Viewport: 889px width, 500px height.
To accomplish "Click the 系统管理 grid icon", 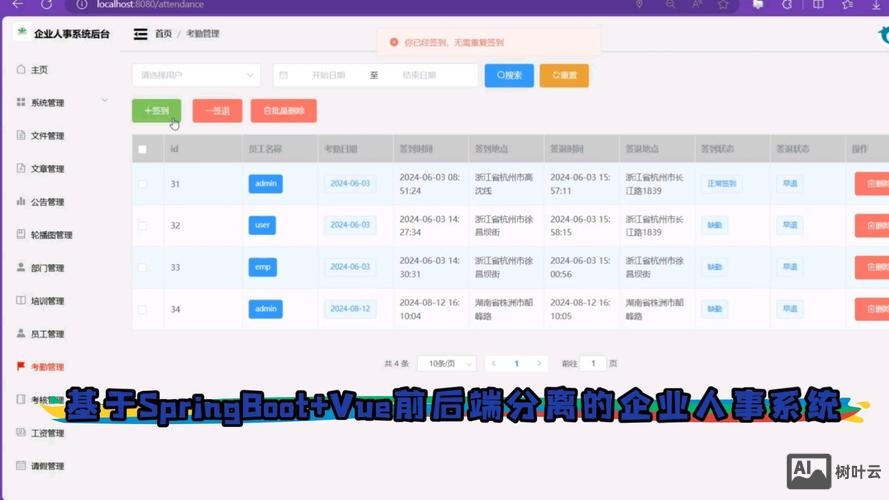I will tap(21, 102).
